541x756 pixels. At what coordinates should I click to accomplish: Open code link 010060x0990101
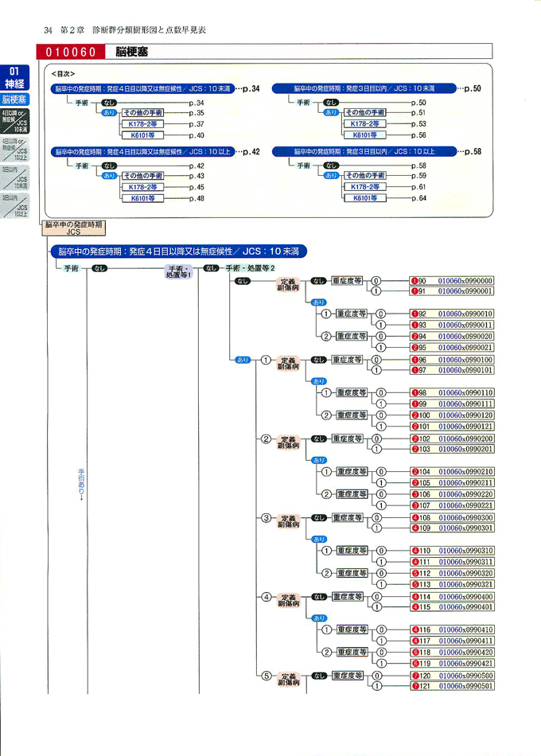point(466,370)
